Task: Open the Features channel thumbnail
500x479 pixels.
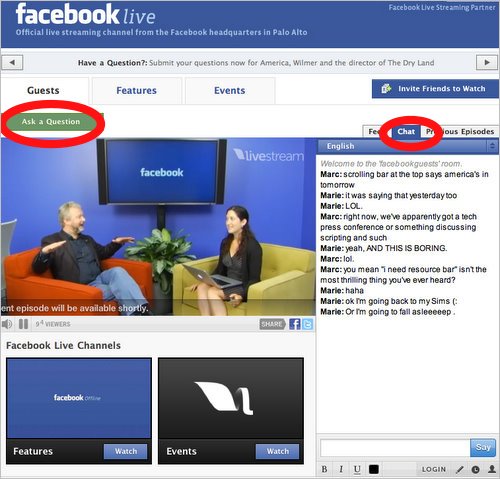Action: (79, 398)
